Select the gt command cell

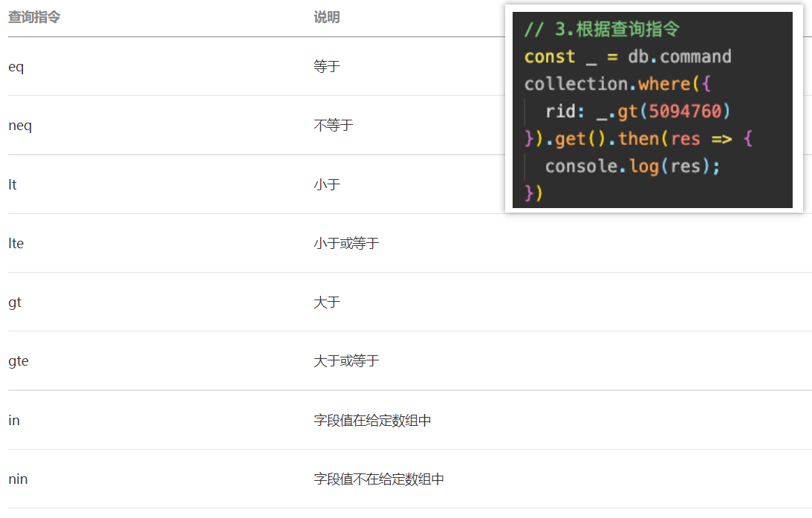(15, 302)
